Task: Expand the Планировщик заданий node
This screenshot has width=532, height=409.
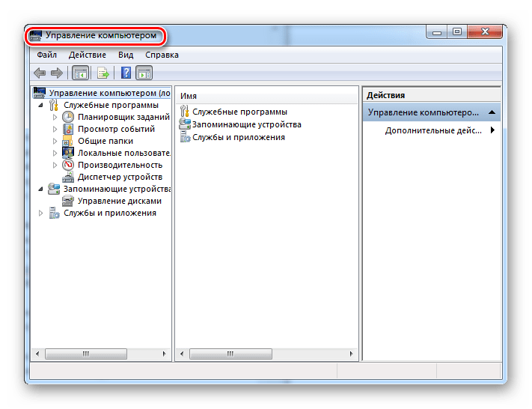Action: [55, 117]
